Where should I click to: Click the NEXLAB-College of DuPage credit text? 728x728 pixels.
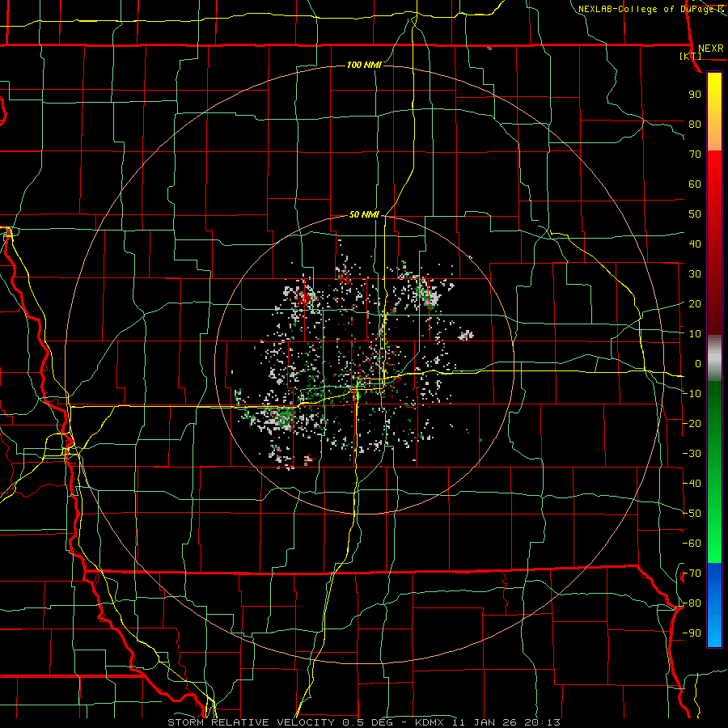pos(645,9)
